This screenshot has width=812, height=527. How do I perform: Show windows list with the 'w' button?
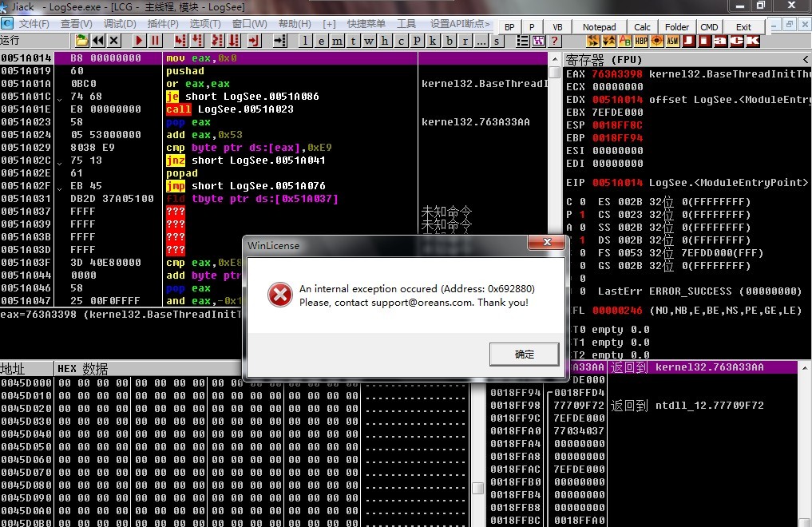[x=369, y=41]
